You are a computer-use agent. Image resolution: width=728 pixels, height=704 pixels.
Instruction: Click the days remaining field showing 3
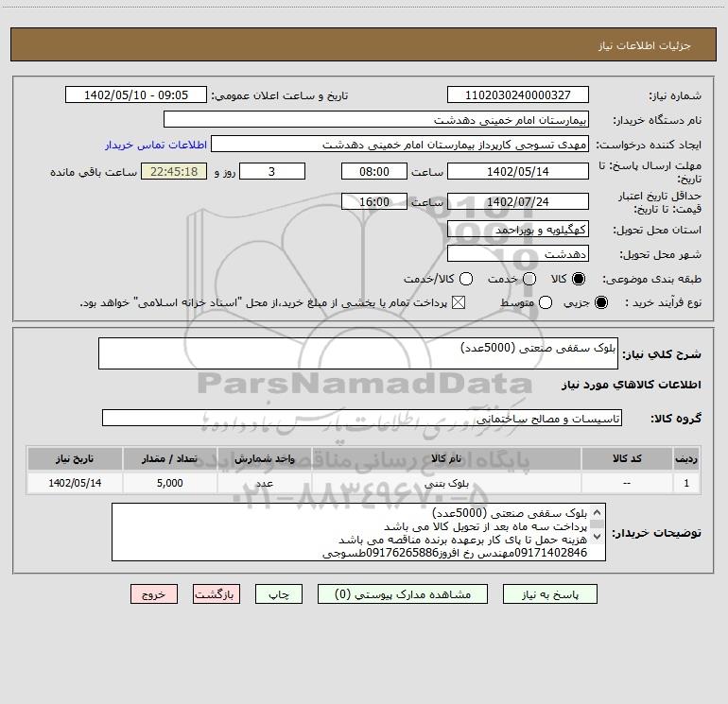click(x=272, y=171)
